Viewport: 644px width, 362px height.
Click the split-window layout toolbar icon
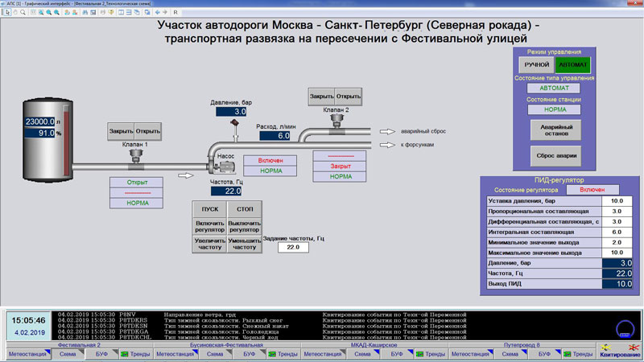121,12
